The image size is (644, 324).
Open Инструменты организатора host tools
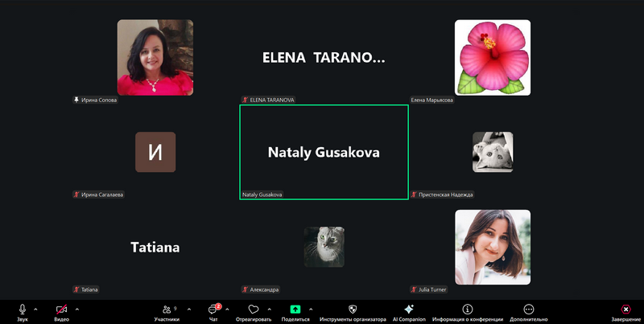pos(353,310)
